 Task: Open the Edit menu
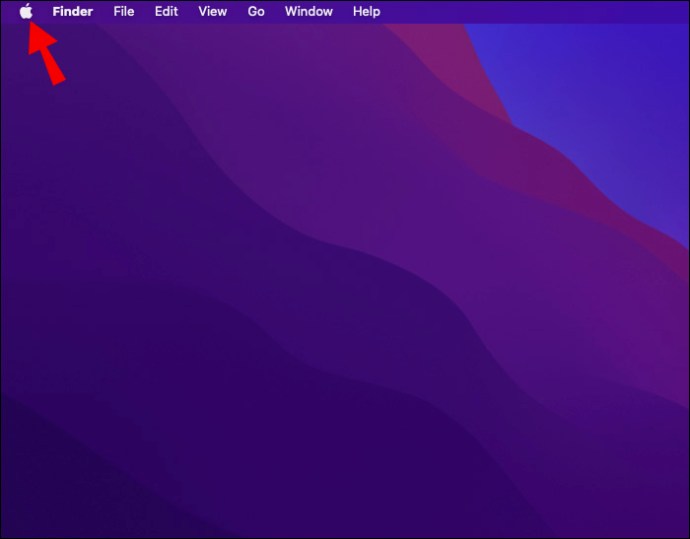click(x=166, y=11)
